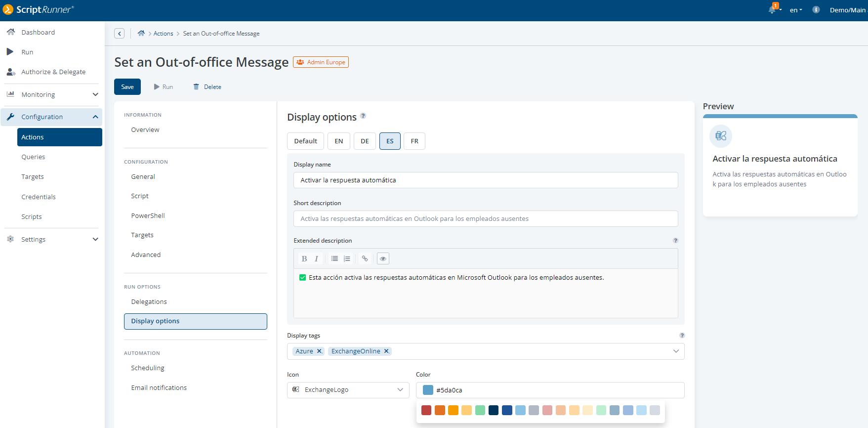Image resolution: width=868 pixels, height=428 pixels.
Task: Toggle the editor preview eye button
Action: [x=383, y=258]
